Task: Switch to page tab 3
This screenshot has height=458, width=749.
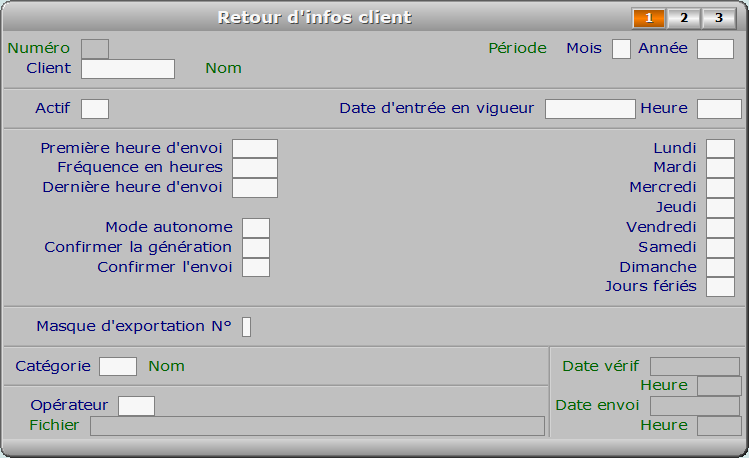Action: click(719, 18)
